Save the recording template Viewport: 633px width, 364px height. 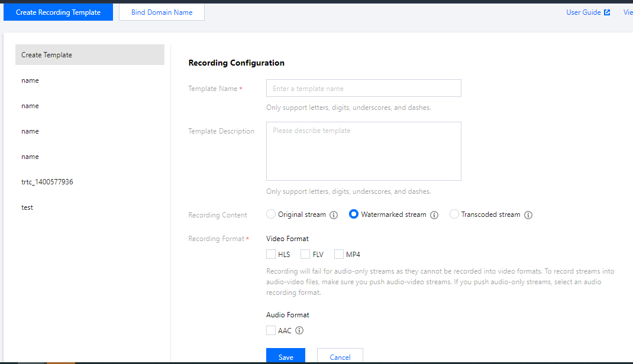click(286, 357)
